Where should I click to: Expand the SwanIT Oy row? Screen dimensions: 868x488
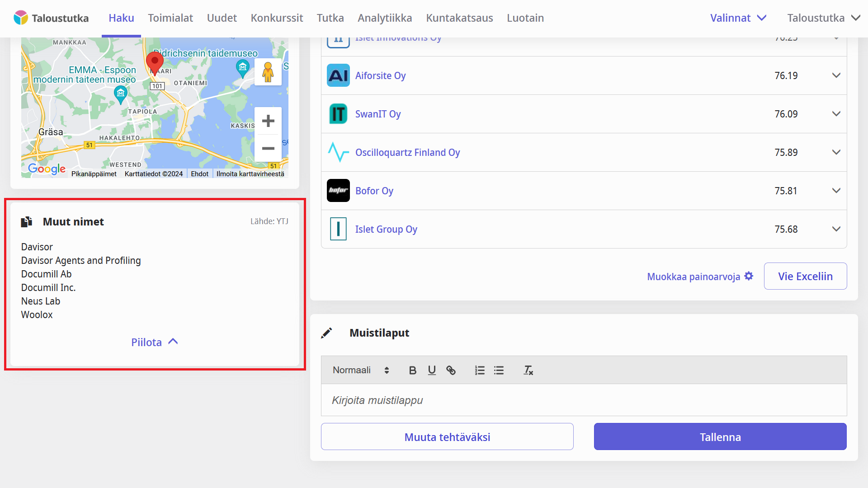[836, 114]
